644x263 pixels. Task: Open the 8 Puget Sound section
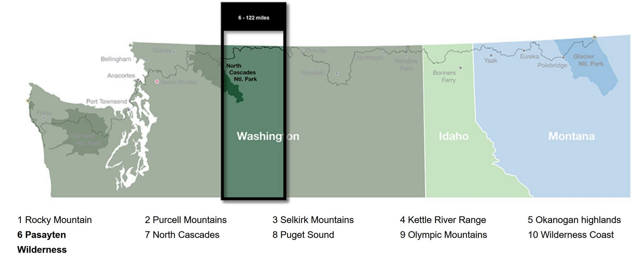303,235
